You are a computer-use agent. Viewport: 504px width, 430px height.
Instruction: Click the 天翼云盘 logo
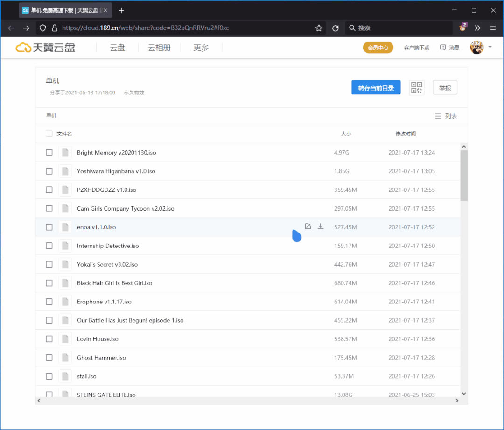coord(45,48)
